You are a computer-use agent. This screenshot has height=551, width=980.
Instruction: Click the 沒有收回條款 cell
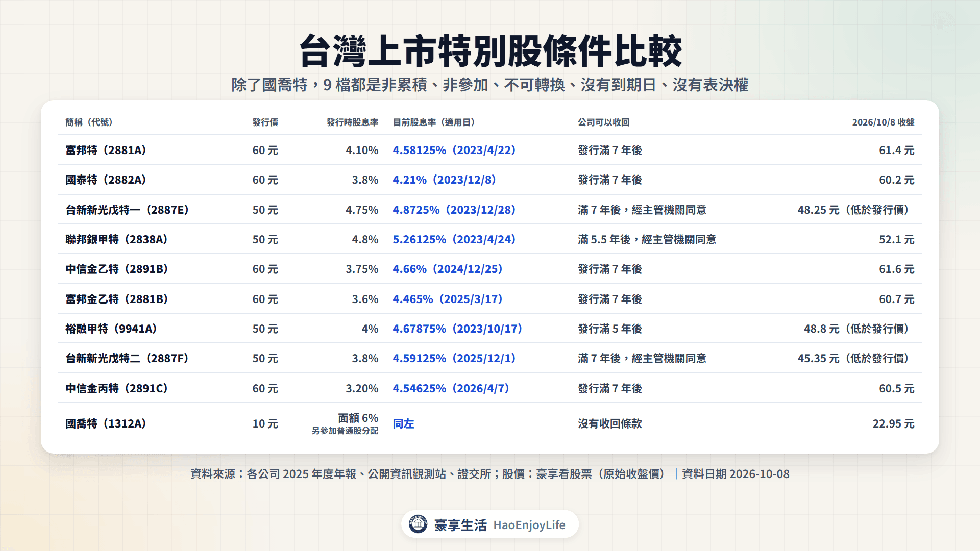[610, 423]
